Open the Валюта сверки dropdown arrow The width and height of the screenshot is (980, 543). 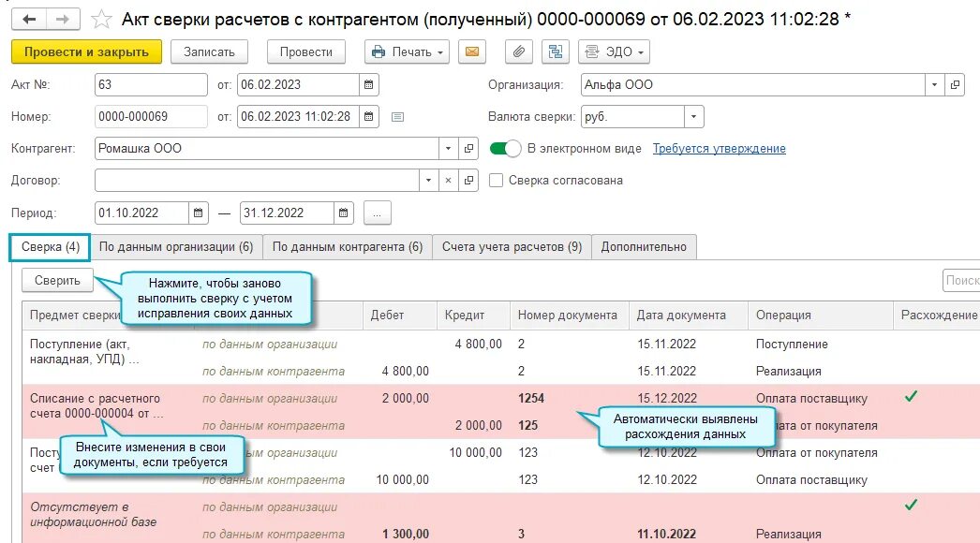693,116
